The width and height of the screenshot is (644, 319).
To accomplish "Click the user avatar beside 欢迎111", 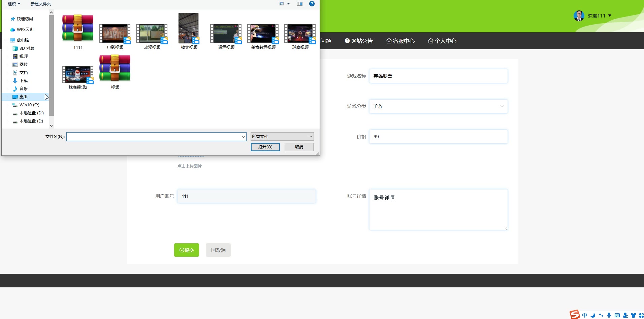I will tap(579, 16).
